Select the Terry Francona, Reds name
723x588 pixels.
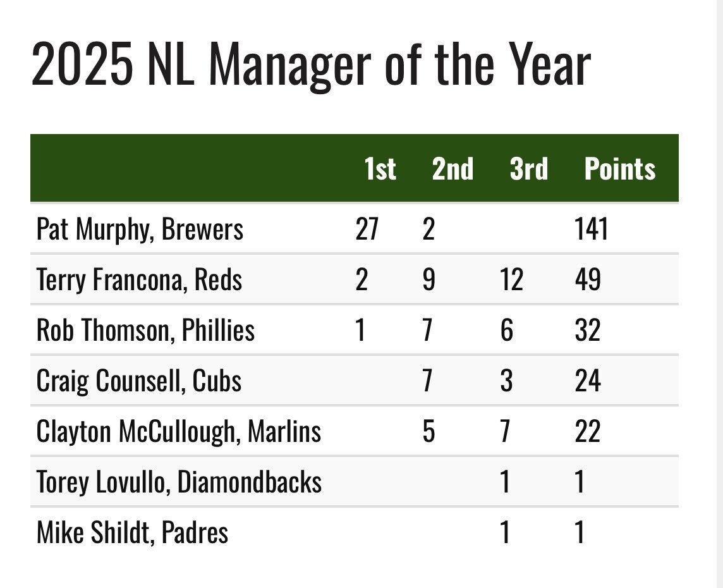pyautogui.click(x=139, y=279)
